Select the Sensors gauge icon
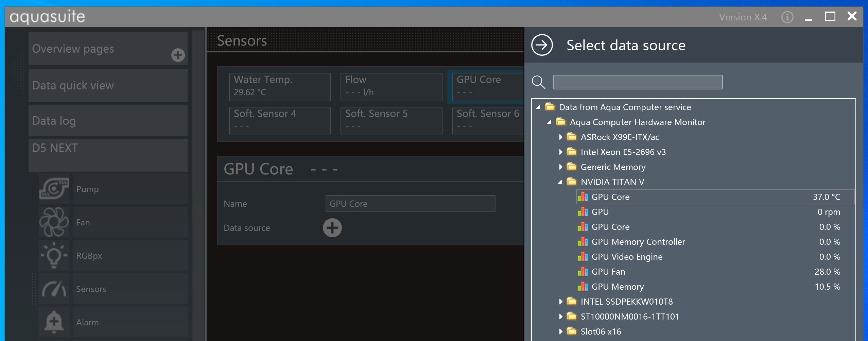Screen dimensions: 868x341 pos(54,289)
